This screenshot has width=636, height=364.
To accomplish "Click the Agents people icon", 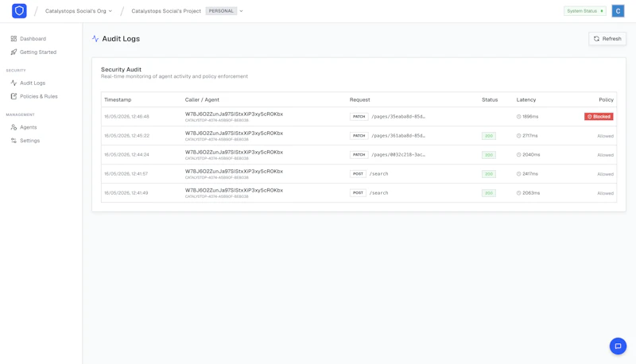I will (x=14, y=127).
